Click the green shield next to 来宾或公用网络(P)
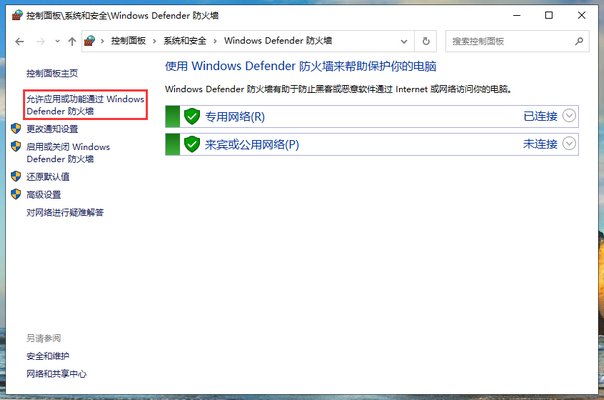The height and width of the screenshot is (400, 604). (192, 144)
